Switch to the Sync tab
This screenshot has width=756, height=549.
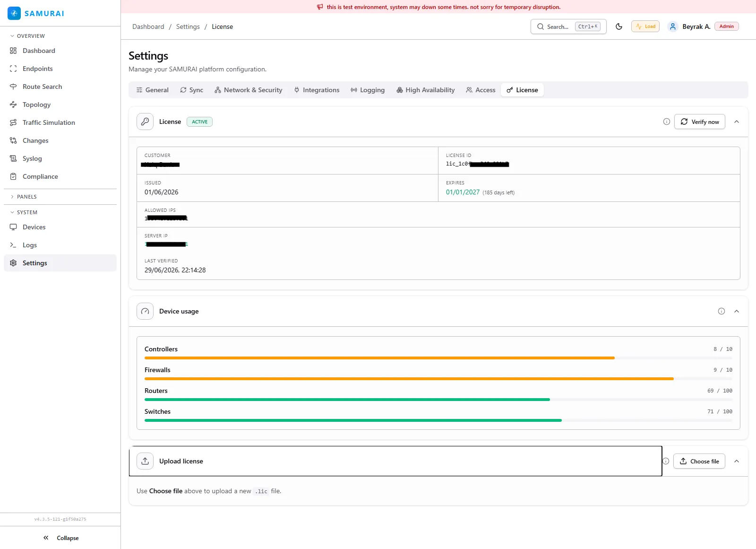(x=191, y=90)
